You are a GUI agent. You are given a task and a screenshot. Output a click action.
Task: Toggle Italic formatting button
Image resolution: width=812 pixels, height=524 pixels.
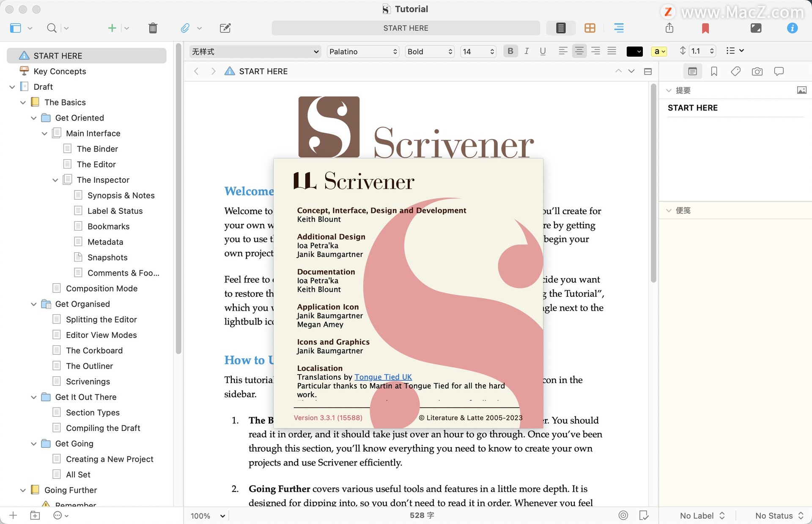527,51
